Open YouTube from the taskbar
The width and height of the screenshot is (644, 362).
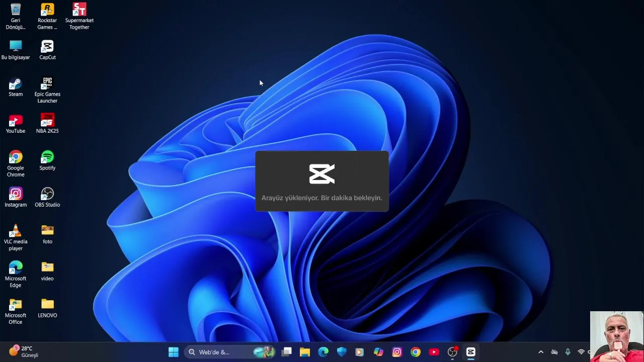(434, 352)
